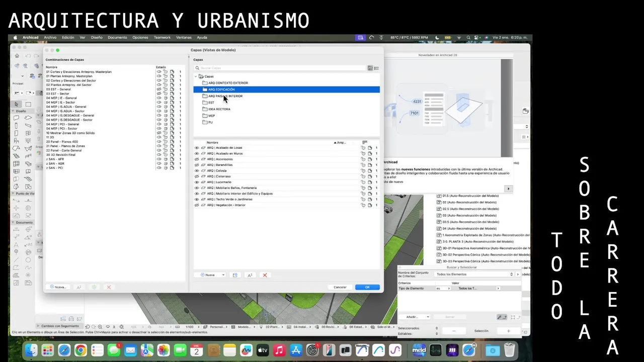
Task: Sort layers by the Amp... column header
Action: (341, 143)
